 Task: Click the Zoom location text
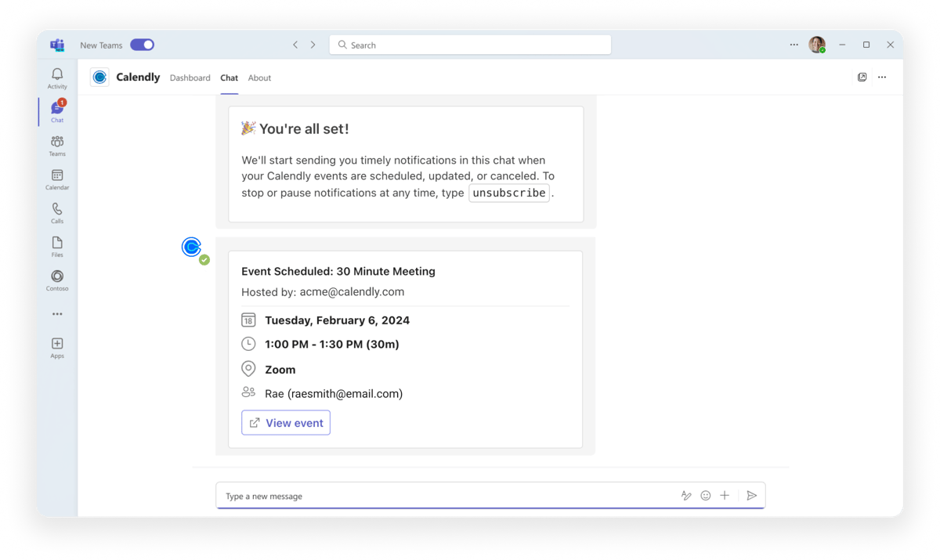(280, 370)
